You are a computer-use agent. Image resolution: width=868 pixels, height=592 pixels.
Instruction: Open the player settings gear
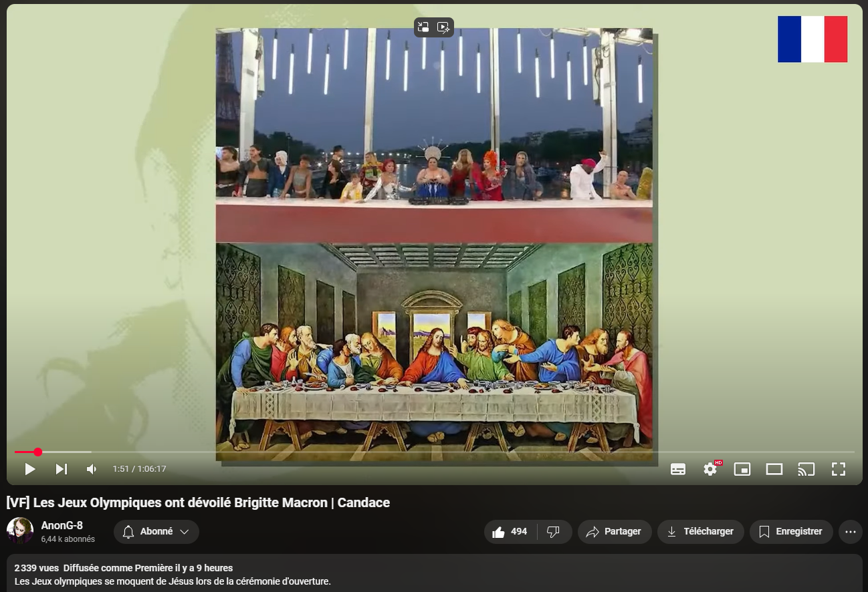pyautogui.click(x=710, y=469)
